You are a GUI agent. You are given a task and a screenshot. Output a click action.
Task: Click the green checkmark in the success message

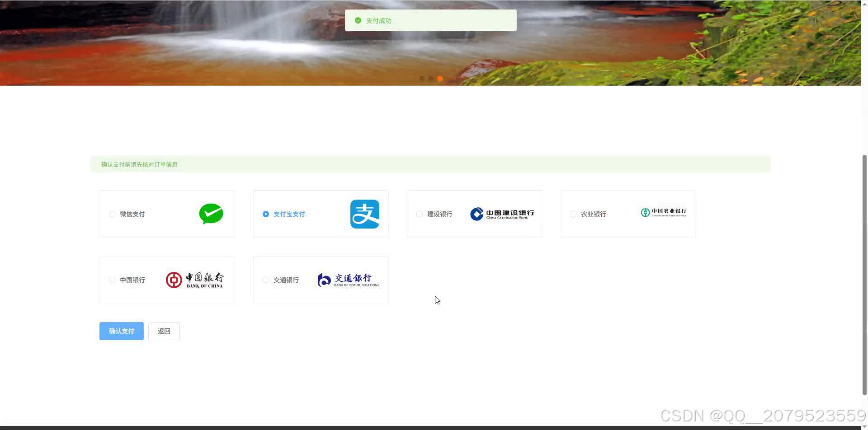[x=358, y=20]
